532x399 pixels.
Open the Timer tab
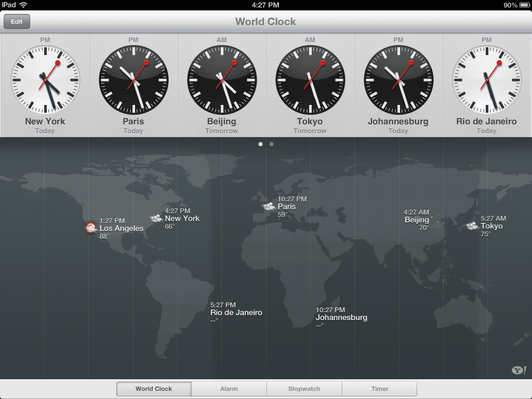pyautogui.click(x=379, y=388)
